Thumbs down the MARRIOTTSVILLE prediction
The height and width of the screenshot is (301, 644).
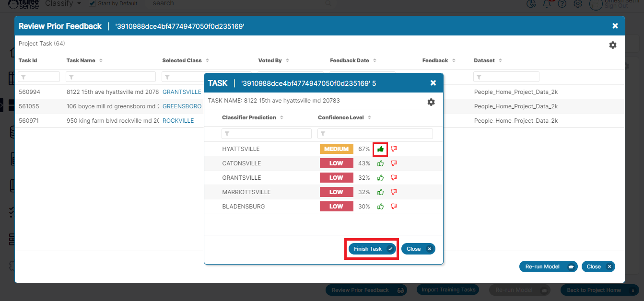394,192
